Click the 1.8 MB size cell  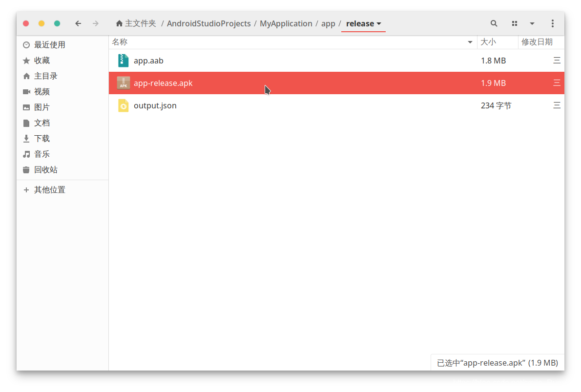(493, 61)
